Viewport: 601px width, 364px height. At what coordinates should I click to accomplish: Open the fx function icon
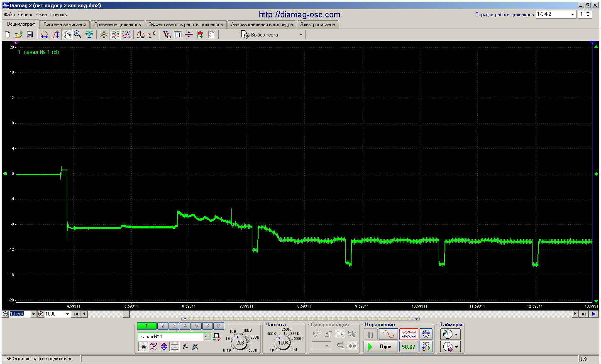click(185, 347)
